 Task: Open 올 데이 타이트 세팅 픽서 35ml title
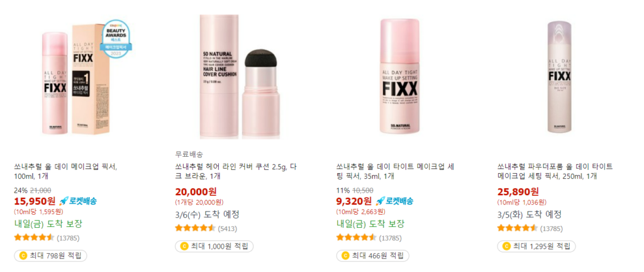pos(395,172)
